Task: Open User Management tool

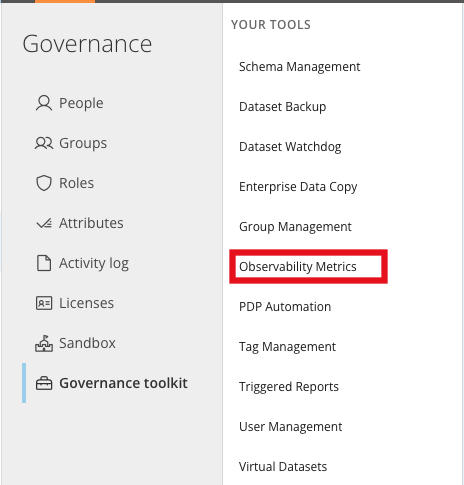Action: [x=290, y=427]
